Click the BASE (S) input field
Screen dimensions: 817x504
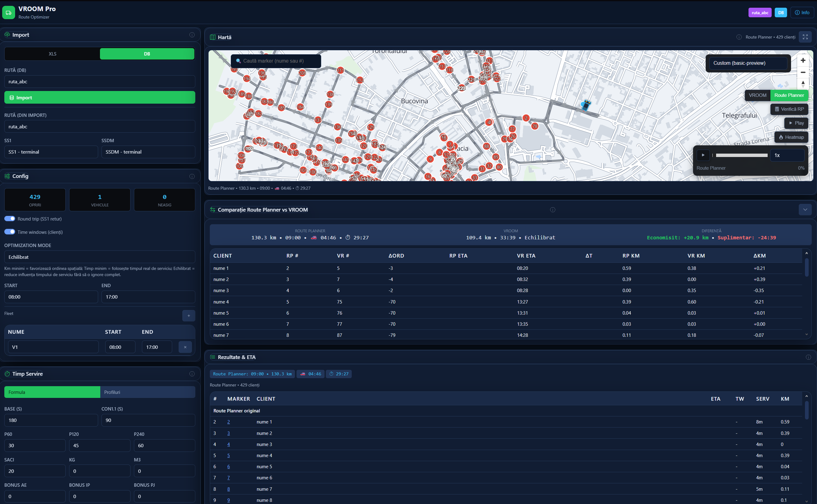pos(51,420)
